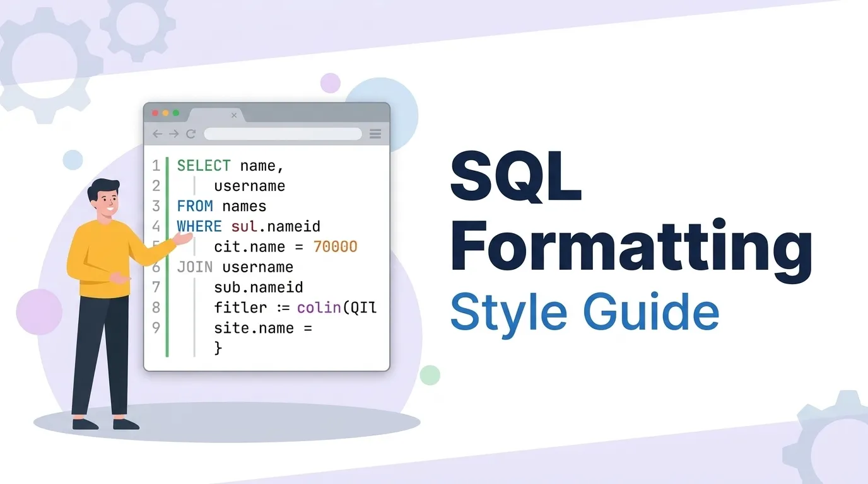
Task: Click 'username' on line 2
Action: (x=250, y=186)
